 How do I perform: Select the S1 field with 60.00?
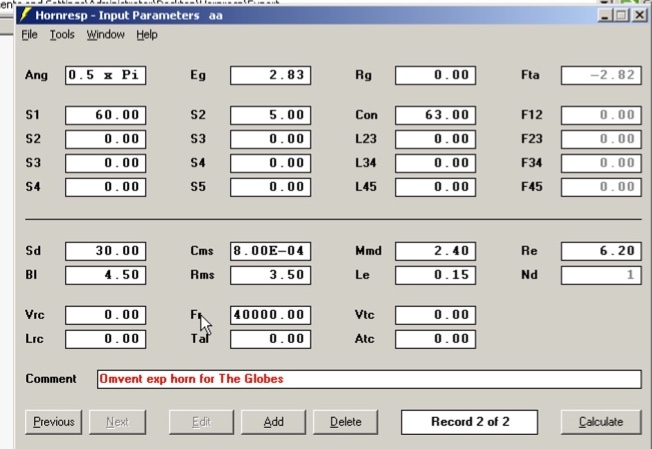coord(106,115)
